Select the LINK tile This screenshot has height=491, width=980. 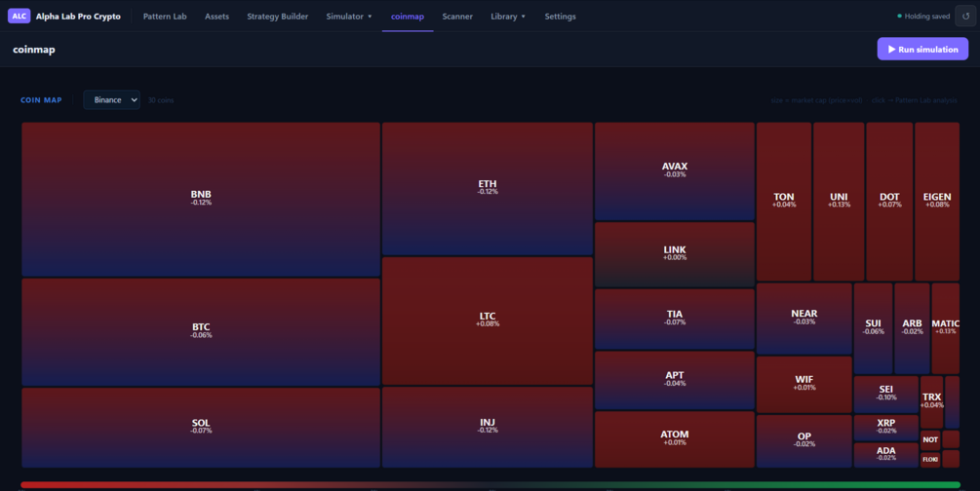(x=675, y=254)
